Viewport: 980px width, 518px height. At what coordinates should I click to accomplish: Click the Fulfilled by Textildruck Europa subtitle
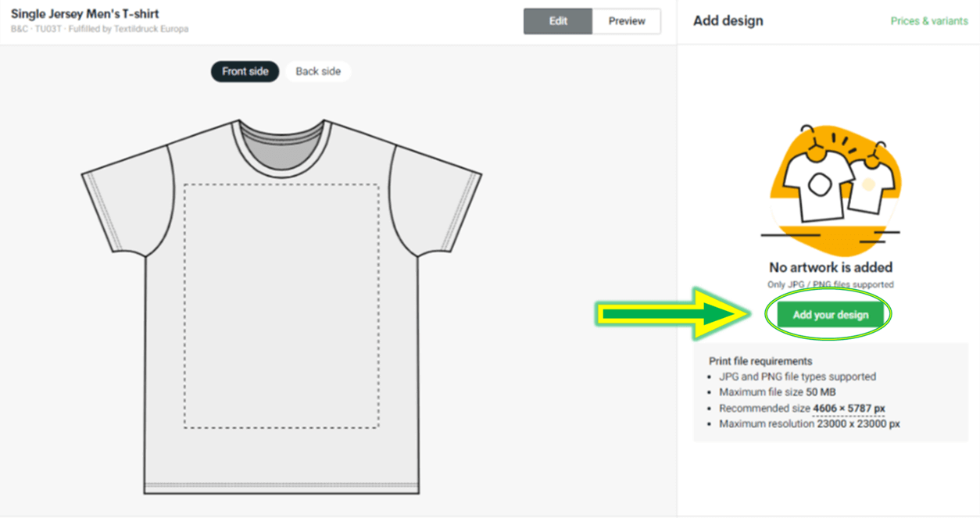tap(128, 29)
